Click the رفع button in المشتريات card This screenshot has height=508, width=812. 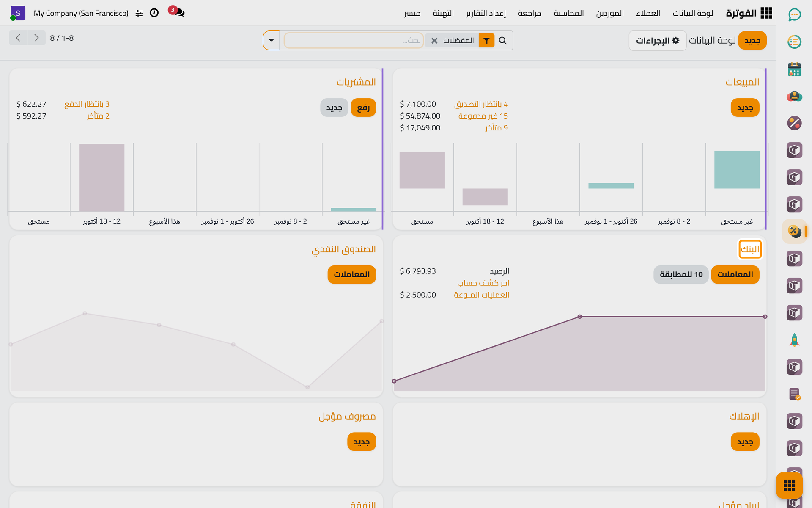[363, 108]
